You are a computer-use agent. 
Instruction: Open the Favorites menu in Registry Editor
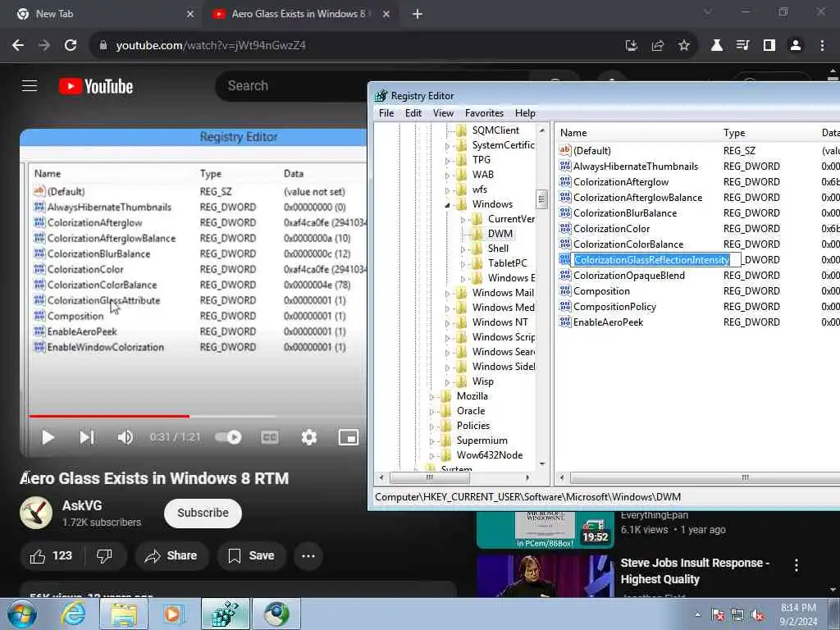point(484,113)
